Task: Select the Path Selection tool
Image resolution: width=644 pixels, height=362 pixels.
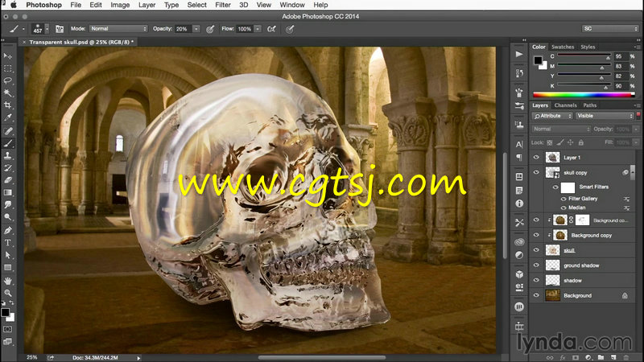Action: 8,255
